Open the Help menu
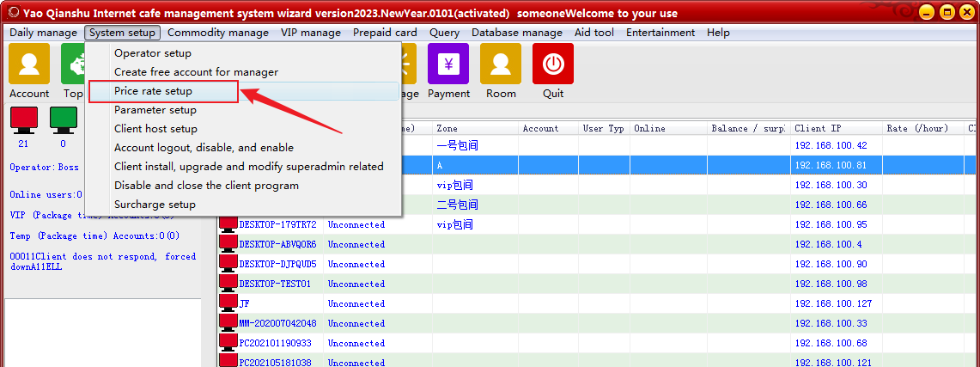The height and width of the screenshot is (367, 980). [718, 33]
